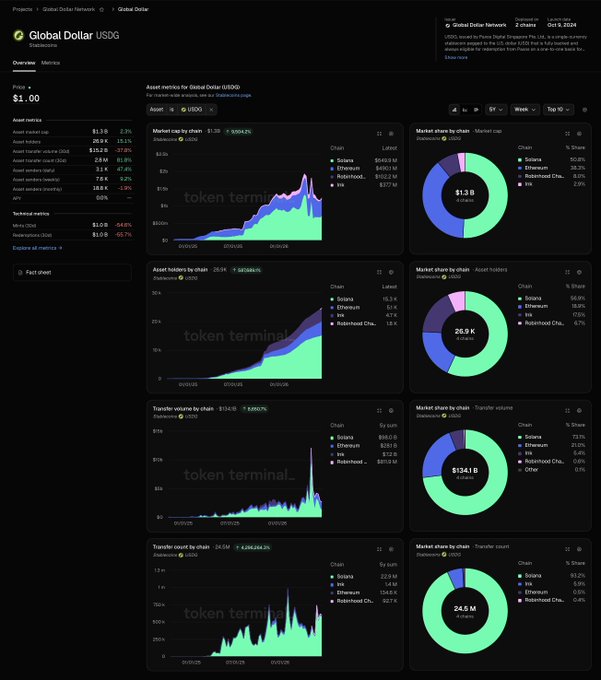Open the Asset filter field selector
The width and height of the screenshot is (601, 680).
(x=157, y=110)
